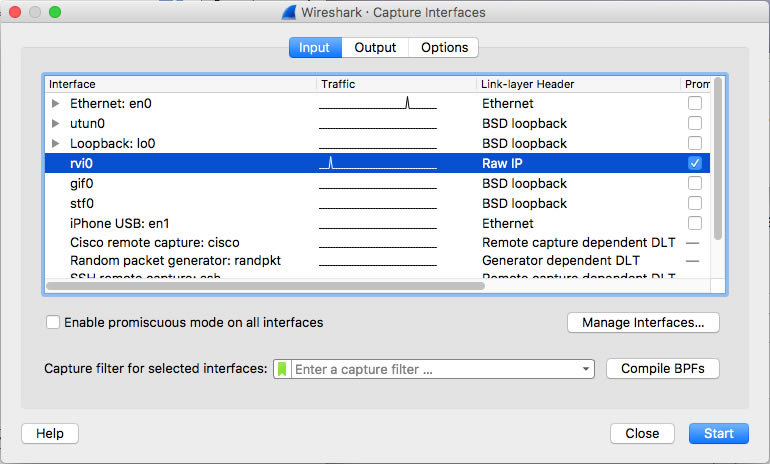Image resolution: width=770 pixels, height=464 pixels.
Task: Click the Generator dependent DLT cell
Action: pos(560,260)
